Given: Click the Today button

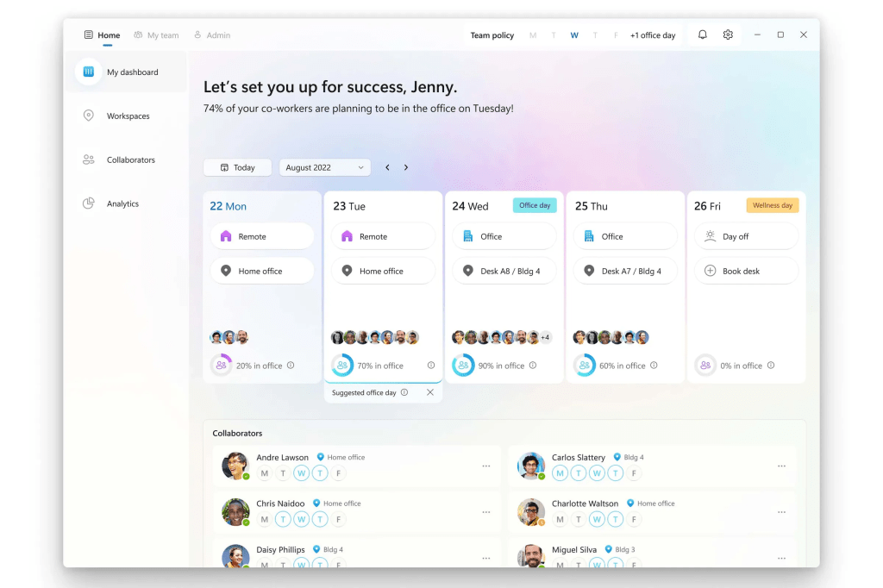Looking at the screenshot, I should tap(237, 167).
